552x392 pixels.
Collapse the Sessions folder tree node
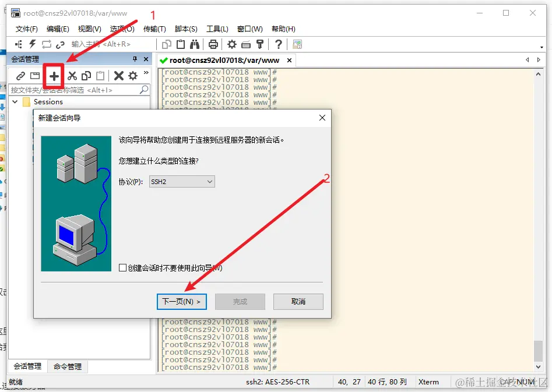15,102
